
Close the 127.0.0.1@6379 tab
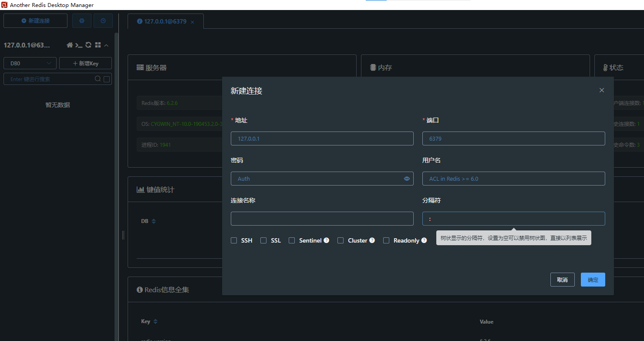pos(192,22)
